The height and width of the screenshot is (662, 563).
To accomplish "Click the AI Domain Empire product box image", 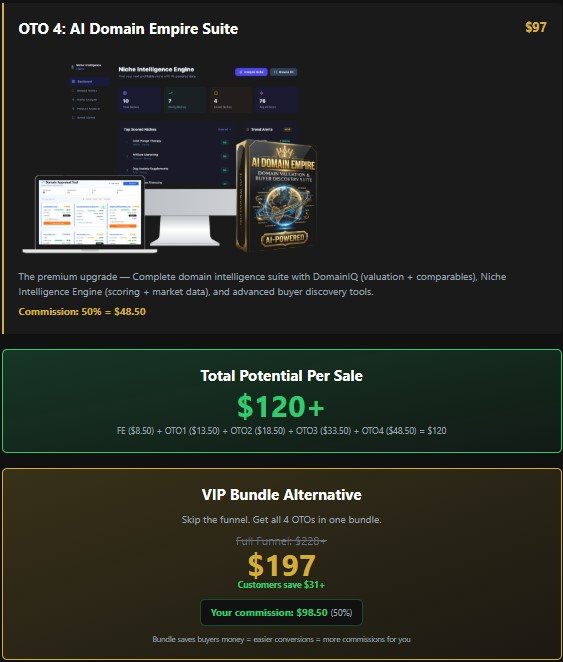I will [276, 197].
